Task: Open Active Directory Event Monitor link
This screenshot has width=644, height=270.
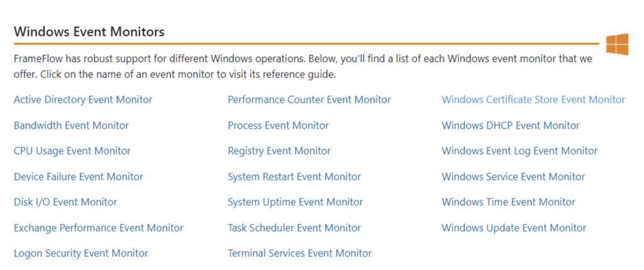Action: point(83,100)
